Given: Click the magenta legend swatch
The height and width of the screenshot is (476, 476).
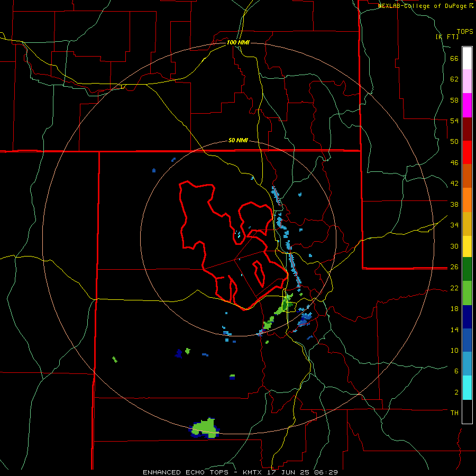Looking at the screenshot, I should click(x=467, y=105).
